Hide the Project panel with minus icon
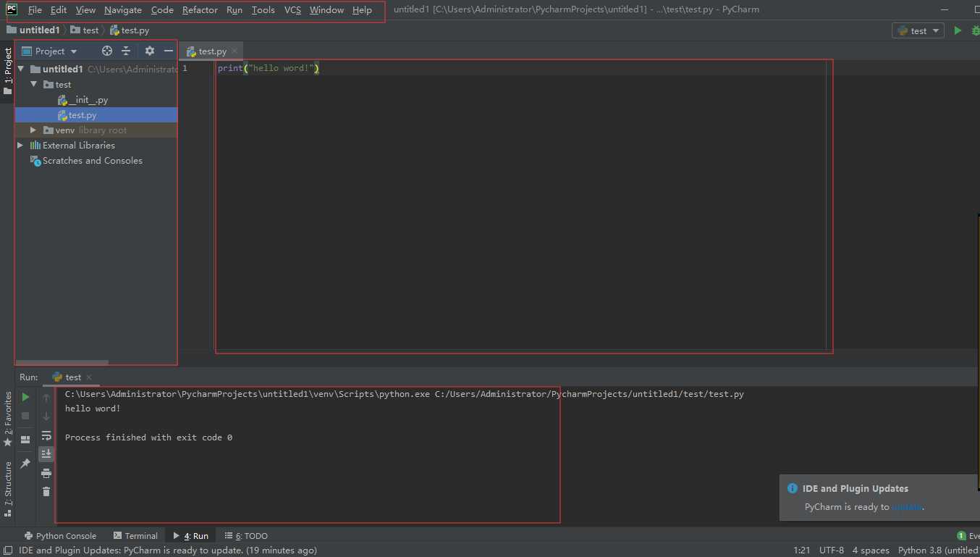 coord(169,51)
